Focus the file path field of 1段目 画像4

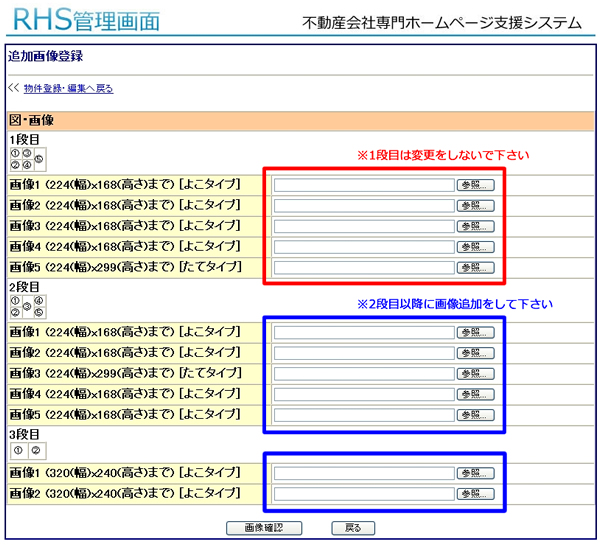(x=364, y=247)
